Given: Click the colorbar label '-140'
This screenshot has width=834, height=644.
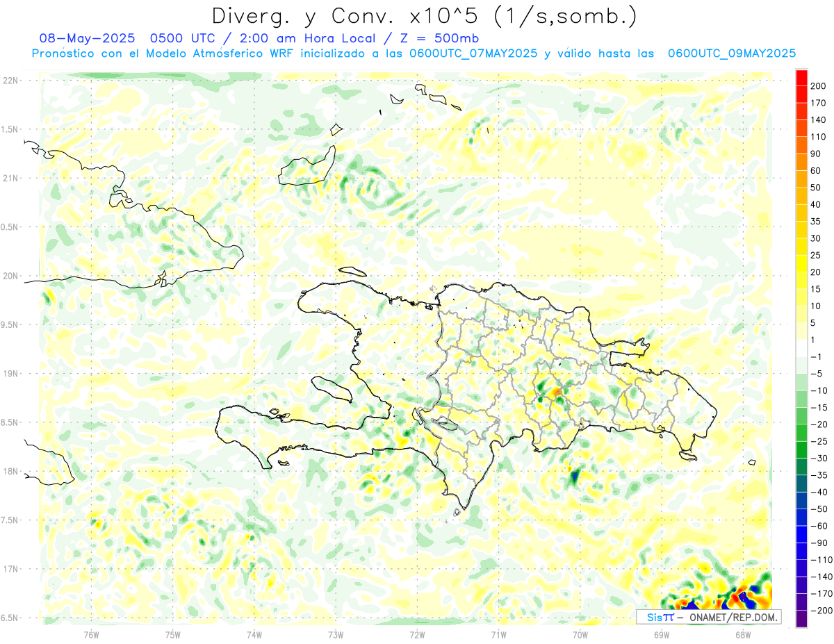Looking at the screenshot, I should point(821,577).
